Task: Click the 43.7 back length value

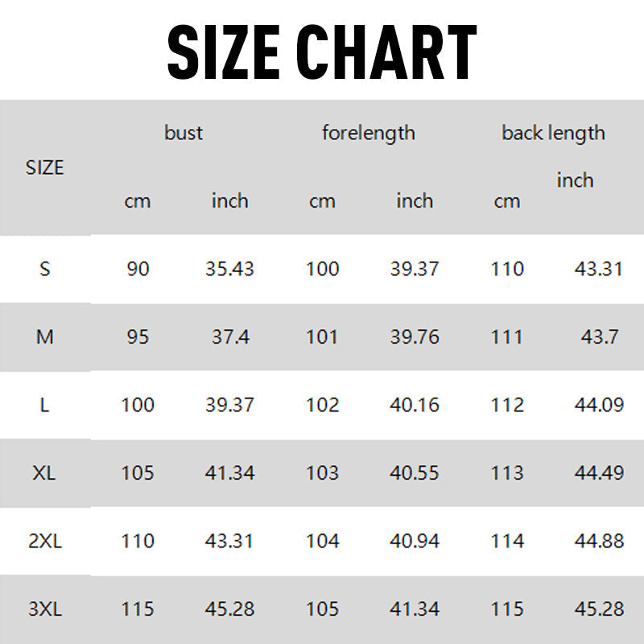Action: tap(599, 337)
